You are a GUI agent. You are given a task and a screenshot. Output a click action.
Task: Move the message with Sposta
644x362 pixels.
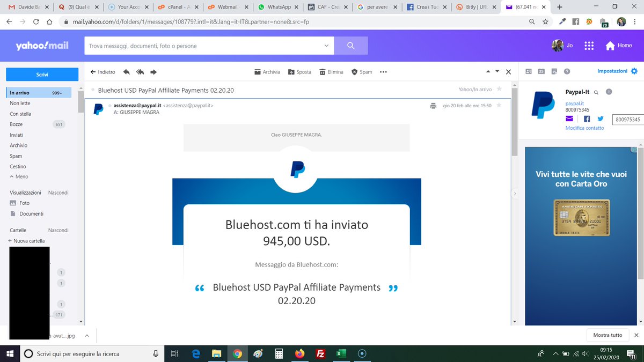tap(299, 72)
